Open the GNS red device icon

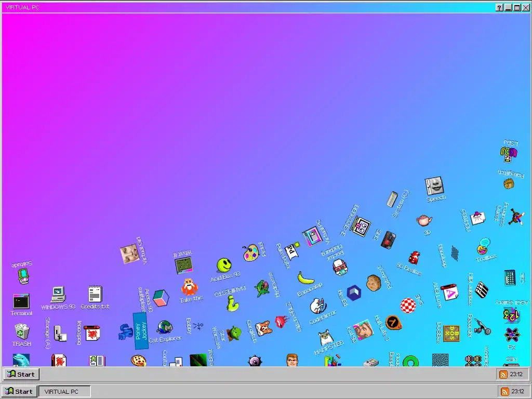[388, 240]
